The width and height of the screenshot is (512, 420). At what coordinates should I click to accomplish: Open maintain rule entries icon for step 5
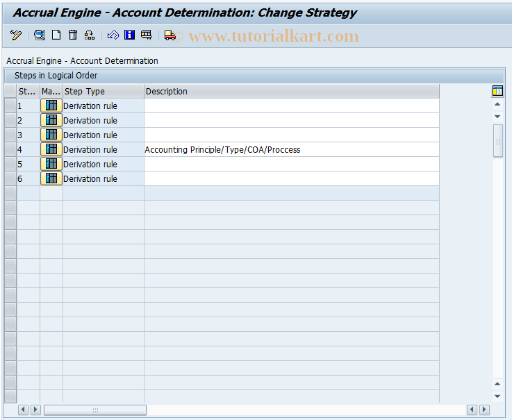point(51,164)
